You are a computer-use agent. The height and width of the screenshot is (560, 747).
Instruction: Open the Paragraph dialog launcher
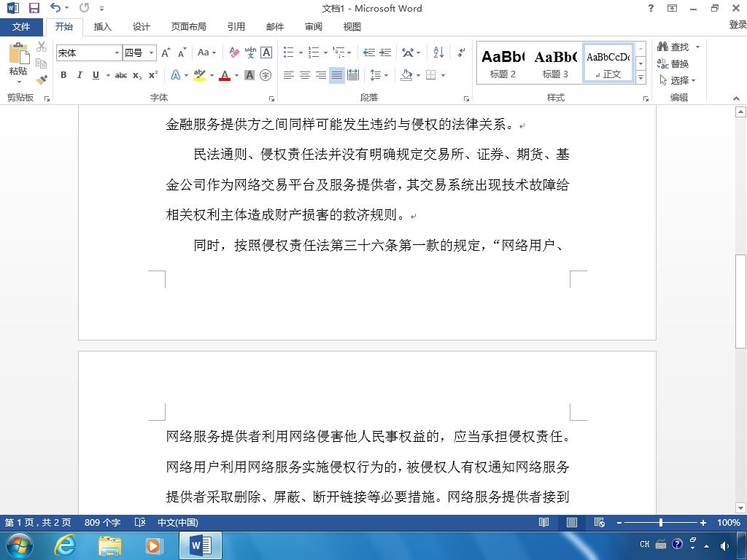coord(466,98)
